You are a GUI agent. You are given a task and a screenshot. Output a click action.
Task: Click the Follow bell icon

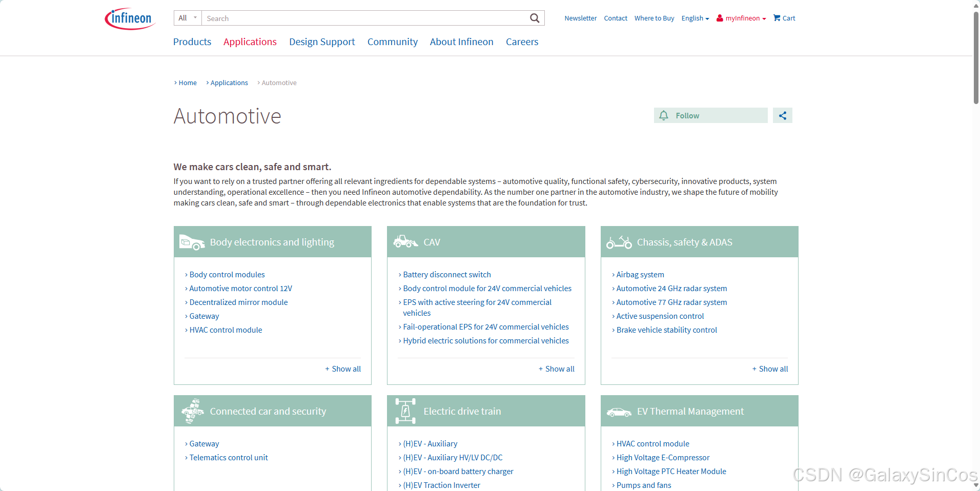click(664, 115)
